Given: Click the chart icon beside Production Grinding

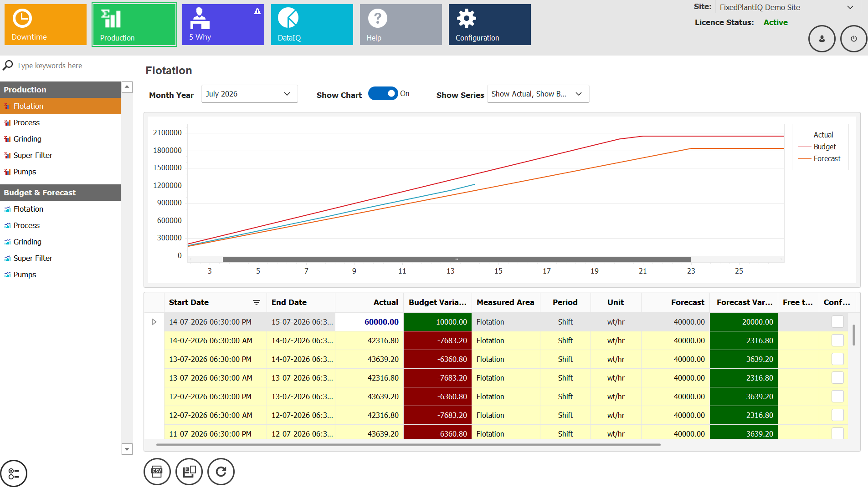Looking at the screenshot, I should (x=7, y=139).
